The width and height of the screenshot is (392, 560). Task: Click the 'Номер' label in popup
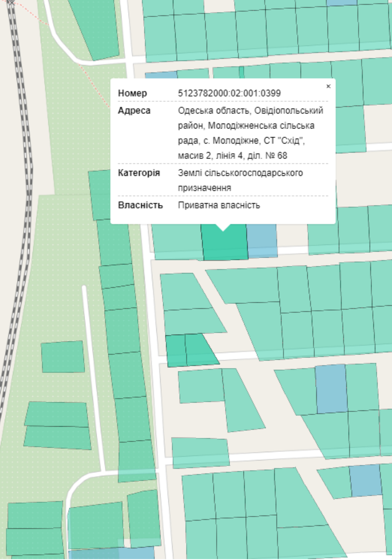pyautogui.click(x=132, y=93)
